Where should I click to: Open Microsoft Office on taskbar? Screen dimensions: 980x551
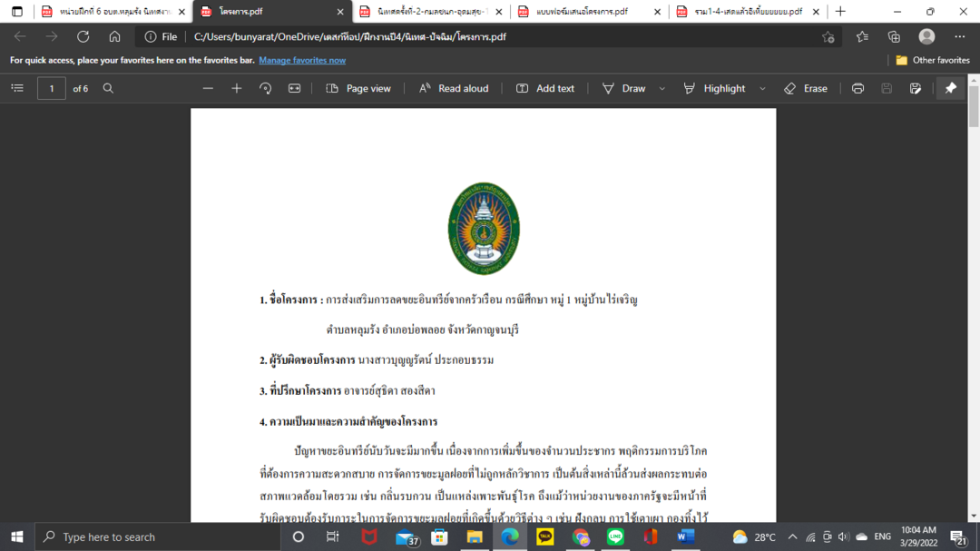[651, 536]
